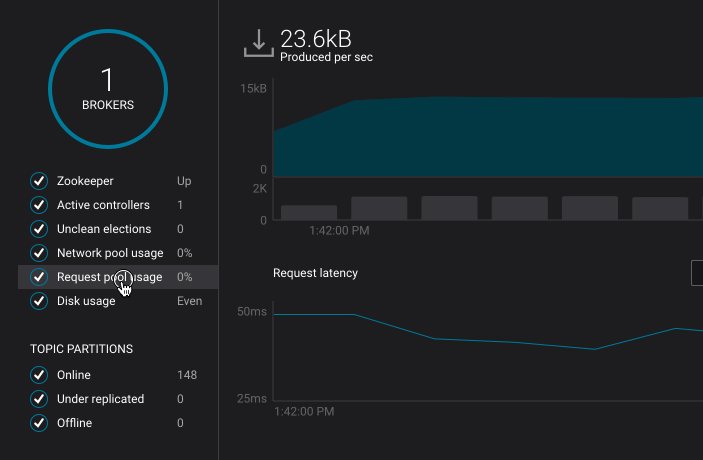Click the TOPIC PARTITIONS heading
The height and width of the screenshot is (460, 703).
(82, 349)
